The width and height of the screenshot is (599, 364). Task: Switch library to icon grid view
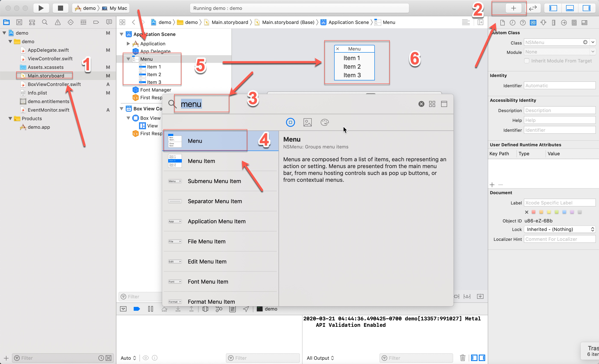click(432, 104)
